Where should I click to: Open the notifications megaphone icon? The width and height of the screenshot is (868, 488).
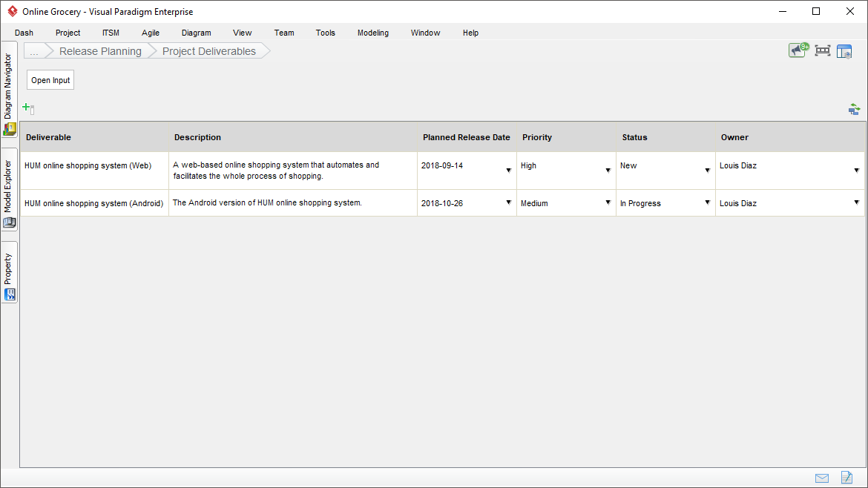(x=799, y=50)
